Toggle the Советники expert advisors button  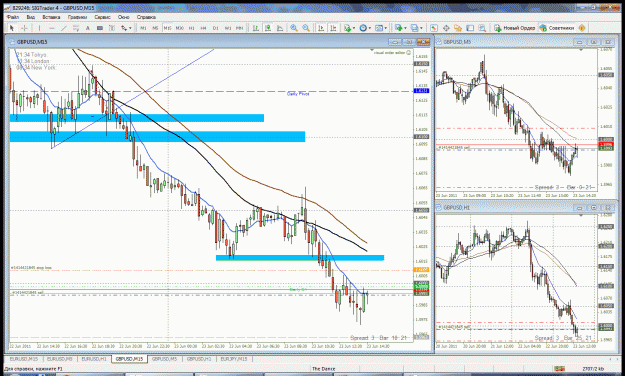click(x=557, y=28)
